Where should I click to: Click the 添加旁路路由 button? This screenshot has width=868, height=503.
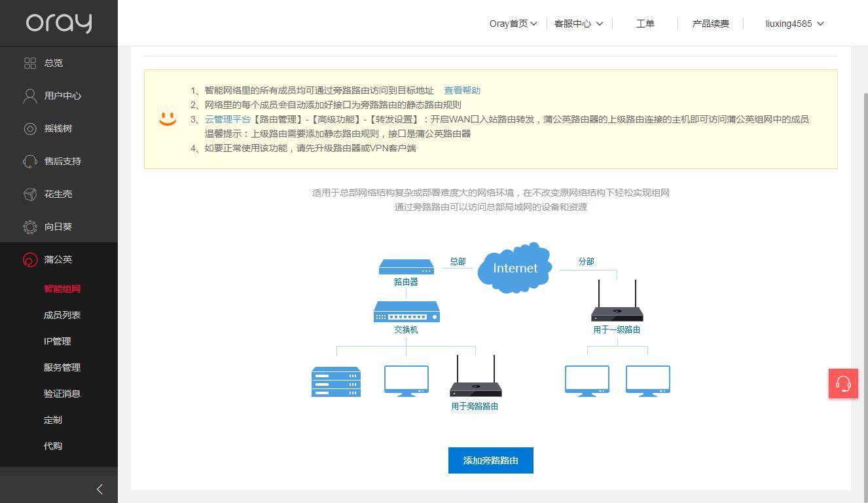[490, 460]
